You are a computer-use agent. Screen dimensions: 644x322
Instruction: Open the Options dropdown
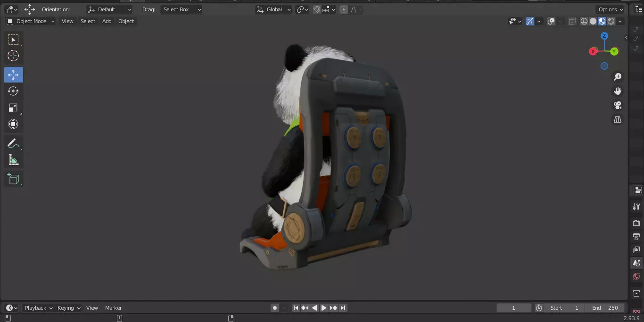pyautogui.click(x=611, y=9)
